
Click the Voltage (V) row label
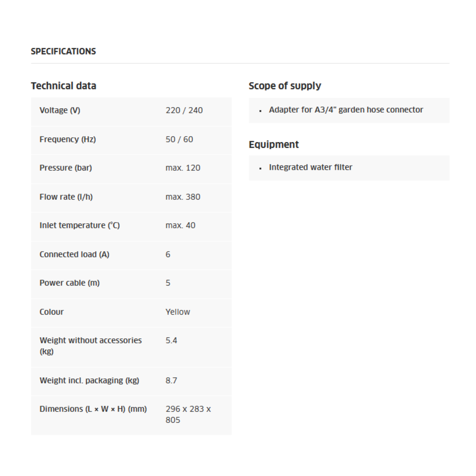tap(60, 110)
